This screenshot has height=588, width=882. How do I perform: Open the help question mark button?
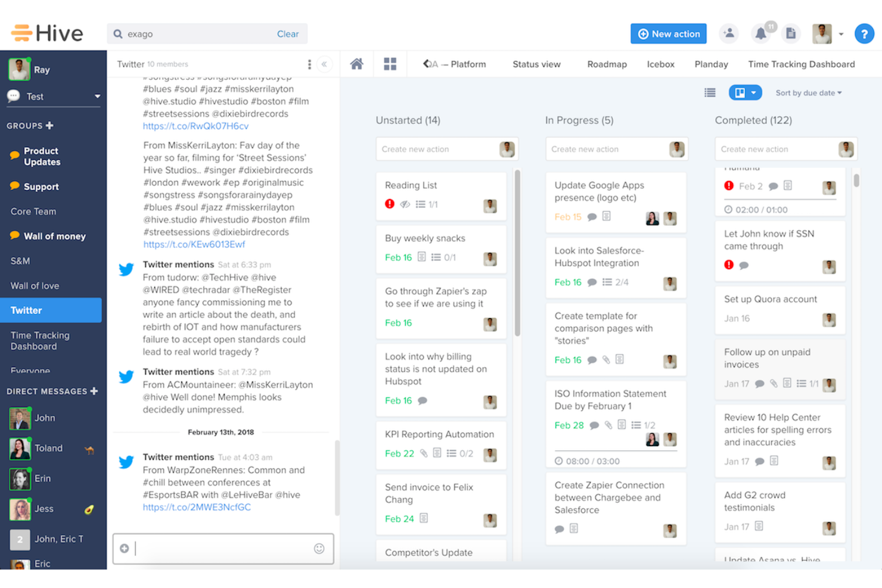pyautogui.click(x=864, y=34)
